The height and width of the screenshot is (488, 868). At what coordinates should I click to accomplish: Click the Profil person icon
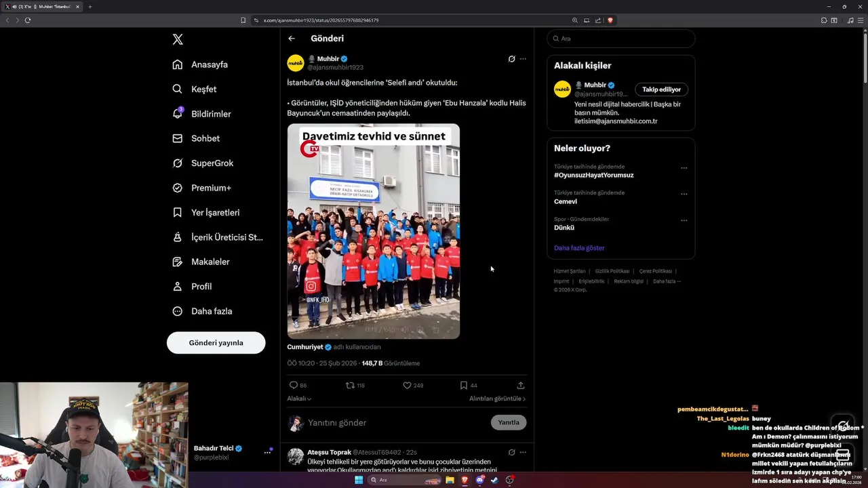tap(178, 287)
